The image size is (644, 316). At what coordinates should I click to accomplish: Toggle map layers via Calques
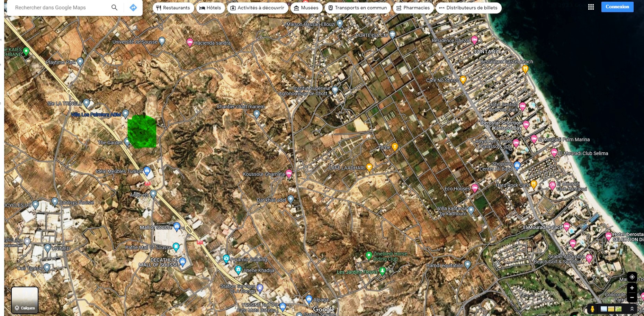pos(25,300)
